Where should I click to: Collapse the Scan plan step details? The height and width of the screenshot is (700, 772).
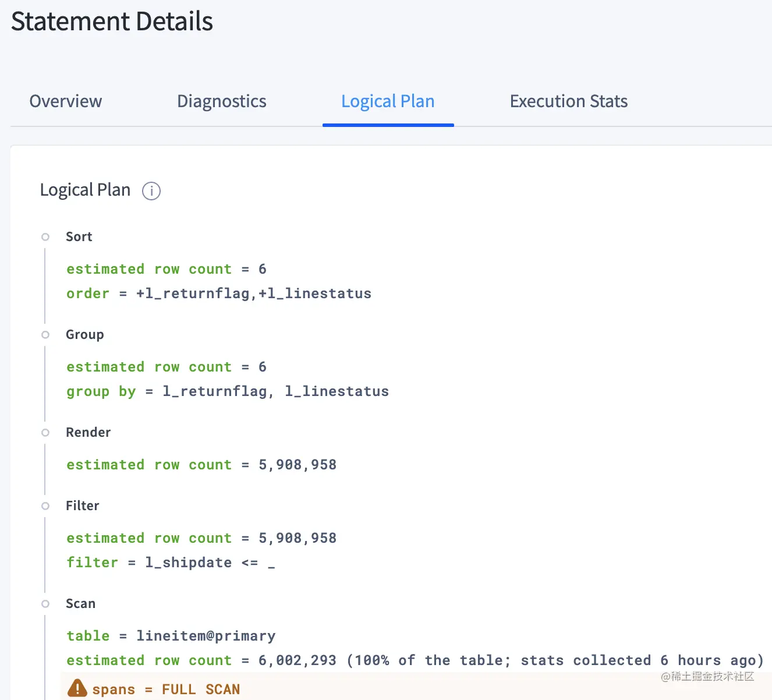pos(80,604)
